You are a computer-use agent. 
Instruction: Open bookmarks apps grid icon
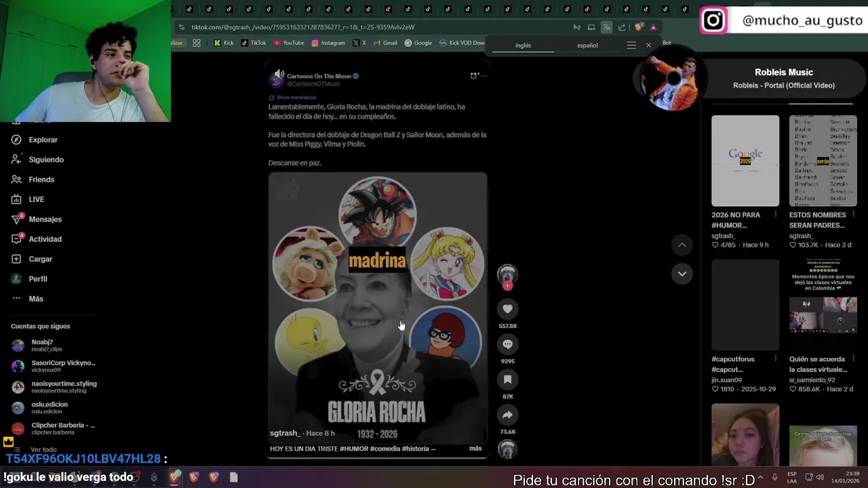click(197, 43)
